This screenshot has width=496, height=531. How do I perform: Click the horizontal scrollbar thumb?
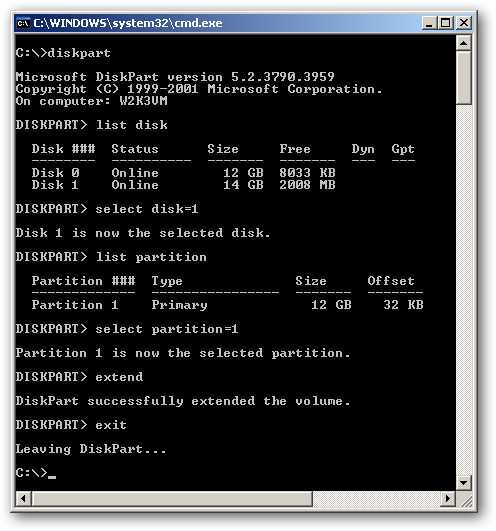(x=172, y=498)
